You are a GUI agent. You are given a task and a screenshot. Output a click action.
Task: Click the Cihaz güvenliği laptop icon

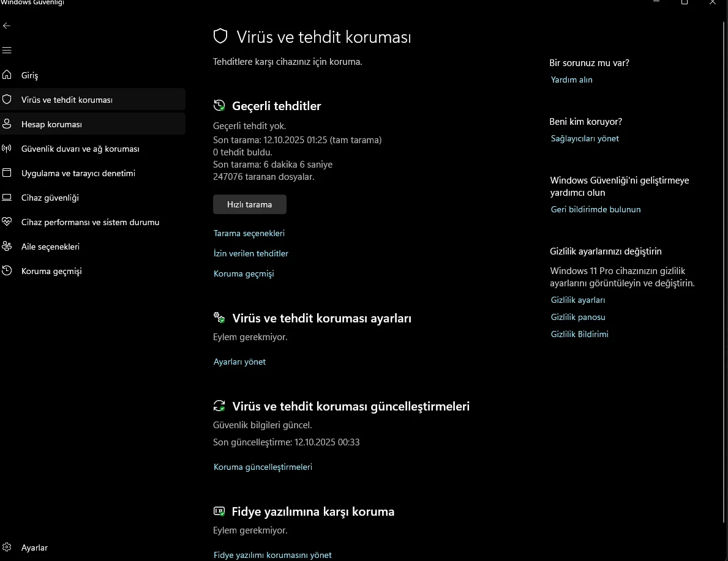7,198
